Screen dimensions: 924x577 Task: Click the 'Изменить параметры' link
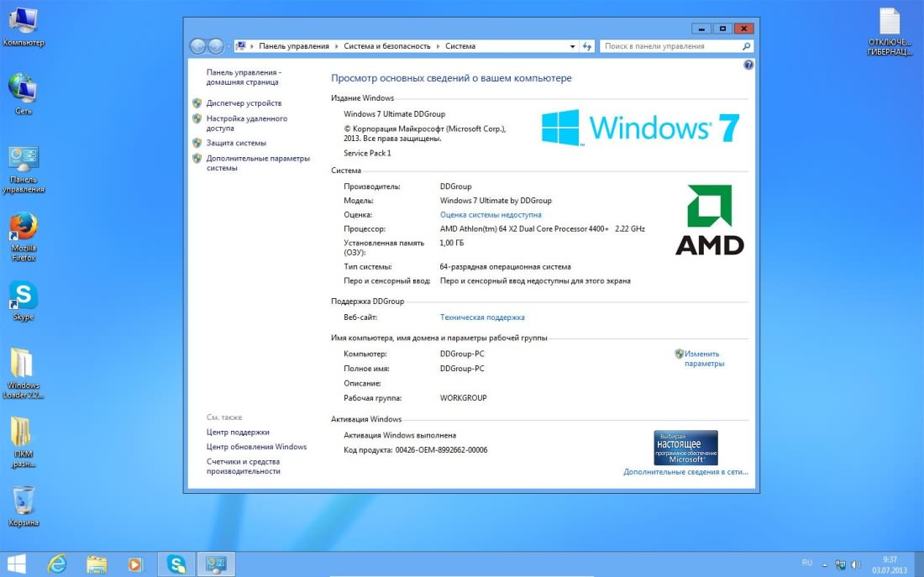[x=703, y=359]
